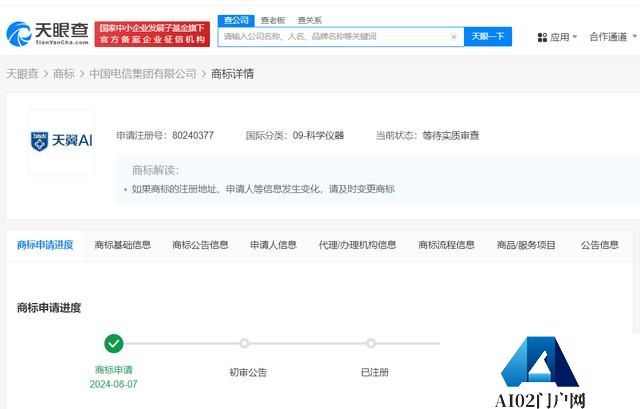The image size is (640, 409).
Task: Expand the 合作通道 dropdown
Action: [x=613, y=37]
